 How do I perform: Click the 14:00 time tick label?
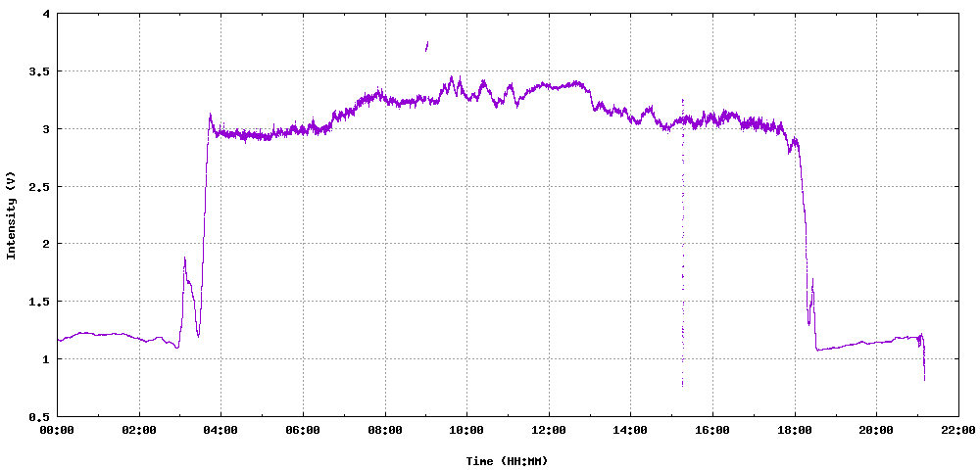tap(630, 431)
